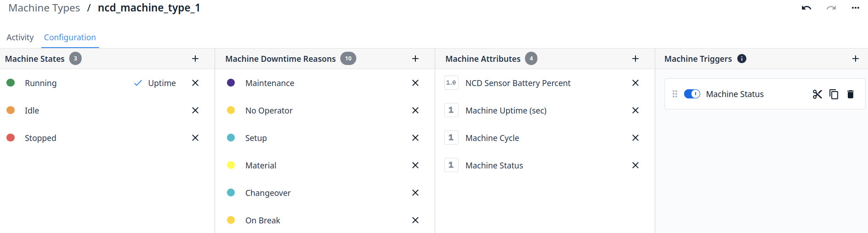Delete the Machine Status trigger
Image resolution: width=868 pixels, height=233 pixels.
click(851, 94)
